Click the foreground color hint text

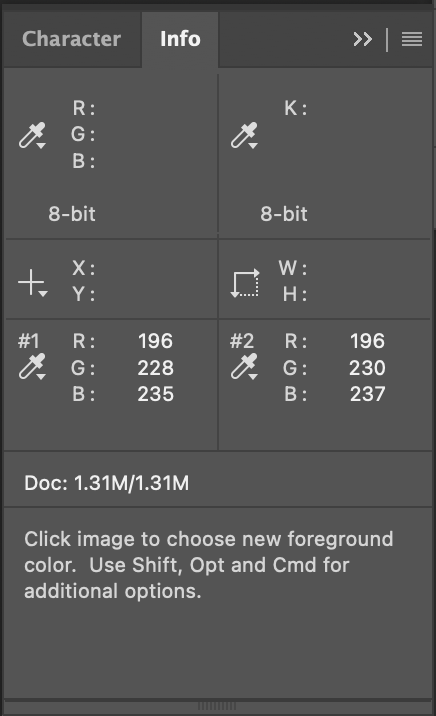point(209,565)
